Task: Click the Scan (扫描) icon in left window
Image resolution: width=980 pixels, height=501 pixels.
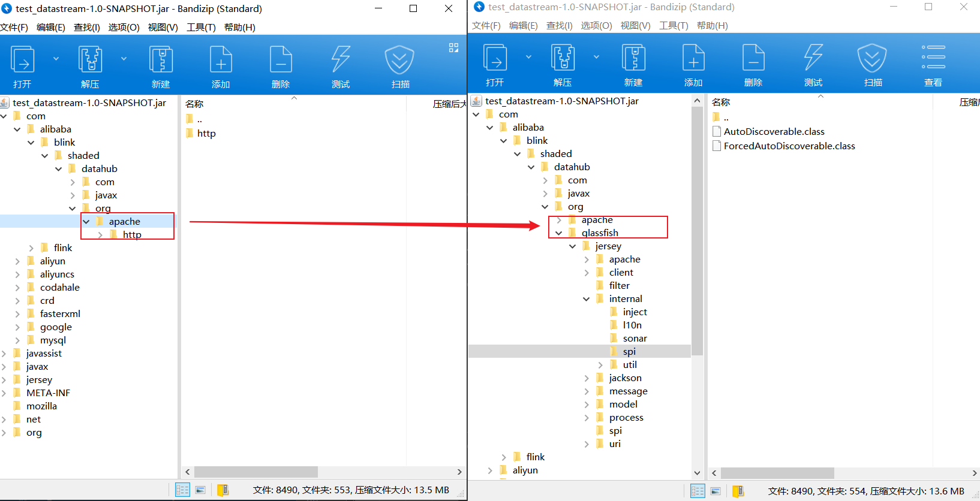Action: click(x=400, y=60)
